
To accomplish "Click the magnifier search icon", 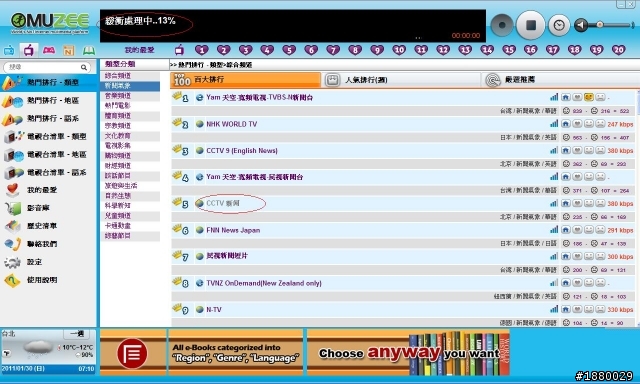I will coord(84,67).
